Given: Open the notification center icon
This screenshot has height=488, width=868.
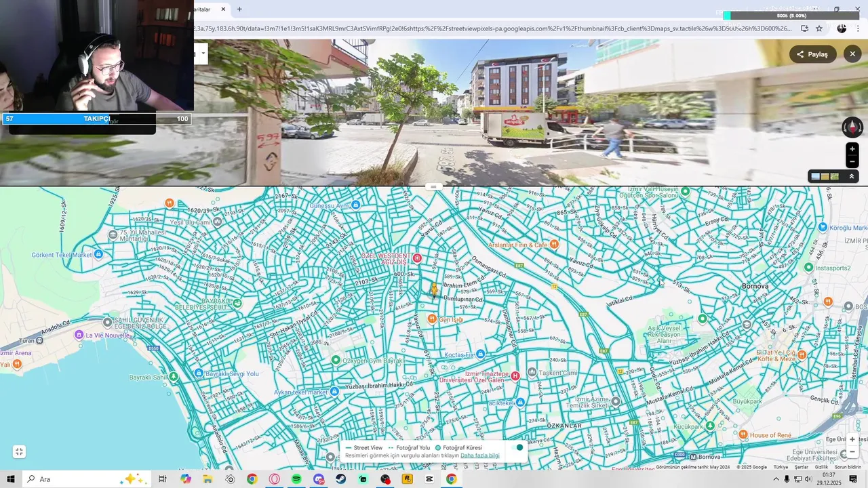Looking at the screenshot, I should [x=853, y=479].
